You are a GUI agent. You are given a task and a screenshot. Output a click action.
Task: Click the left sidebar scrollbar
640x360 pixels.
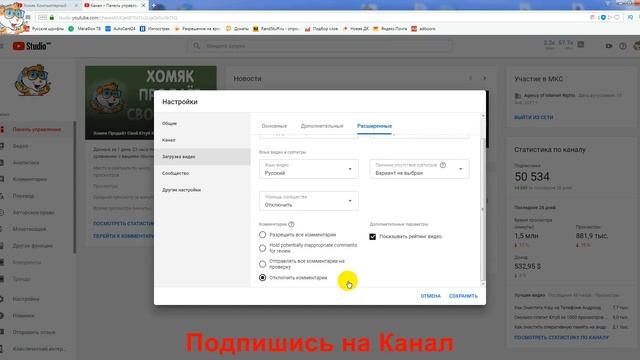click(75, 187)
